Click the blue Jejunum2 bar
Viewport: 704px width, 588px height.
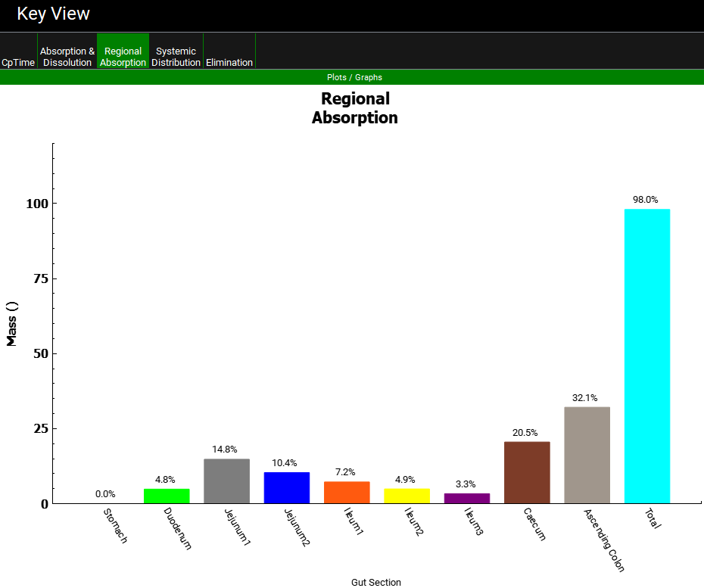(x=287, y=487)
